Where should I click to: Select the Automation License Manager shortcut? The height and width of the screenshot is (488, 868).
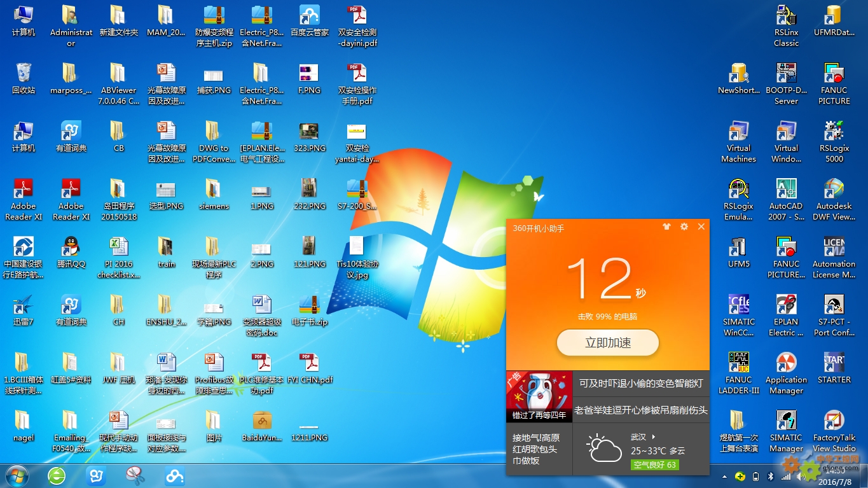coord(834,258)
